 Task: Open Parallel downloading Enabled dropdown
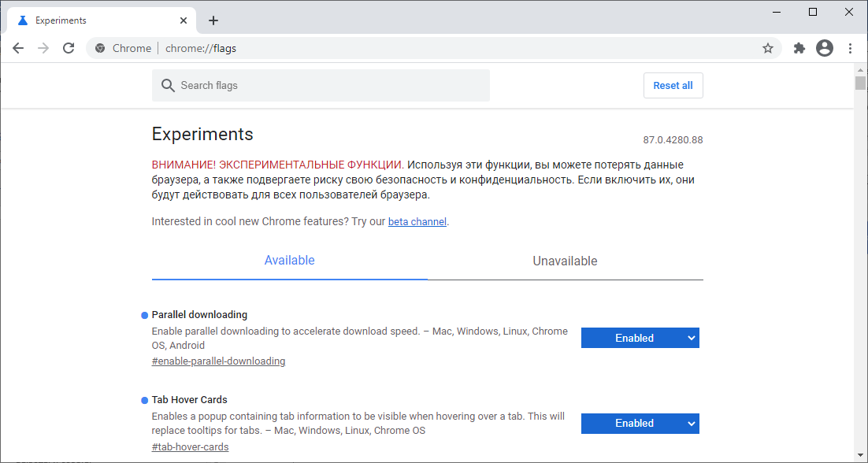pos(640,338)
